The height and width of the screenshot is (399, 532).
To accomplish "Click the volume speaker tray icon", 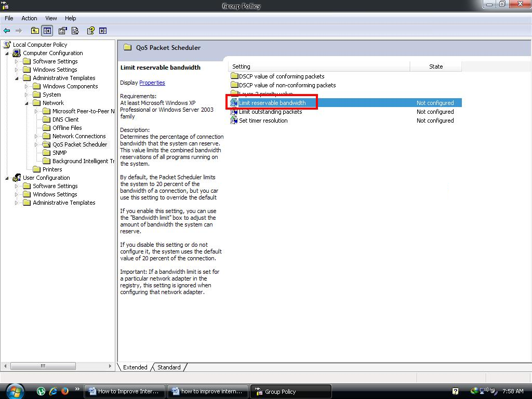I will (x=494, y=391).
